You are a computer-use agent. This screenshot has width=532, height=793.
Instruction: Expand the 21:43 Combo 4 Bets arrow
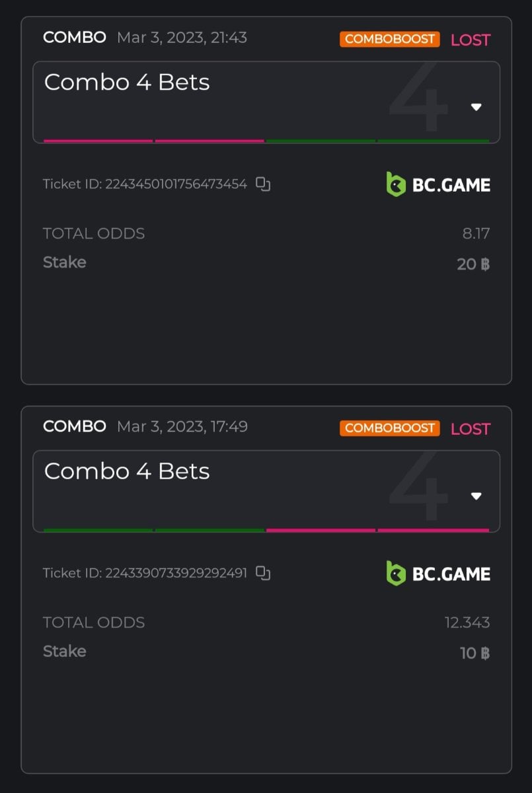tap(476, 107)
